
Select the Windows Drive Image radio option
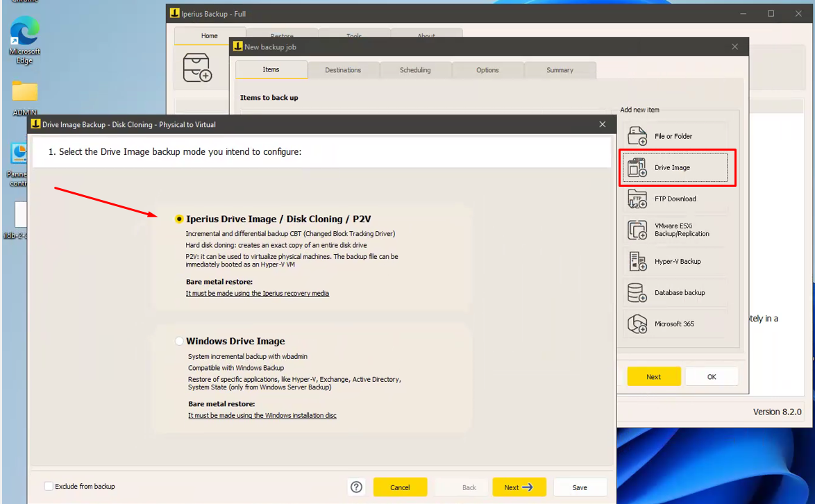tap(179, 342)
